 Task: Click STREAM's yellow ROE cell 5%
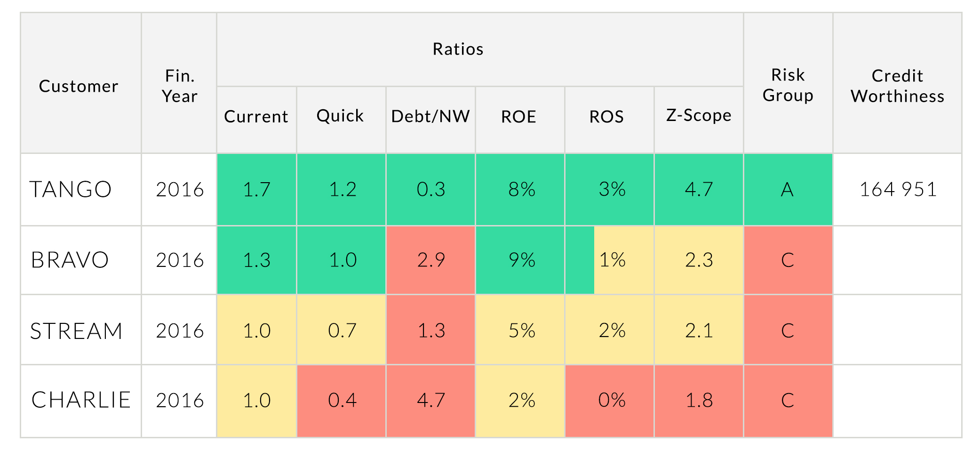[x=521, y=330]
